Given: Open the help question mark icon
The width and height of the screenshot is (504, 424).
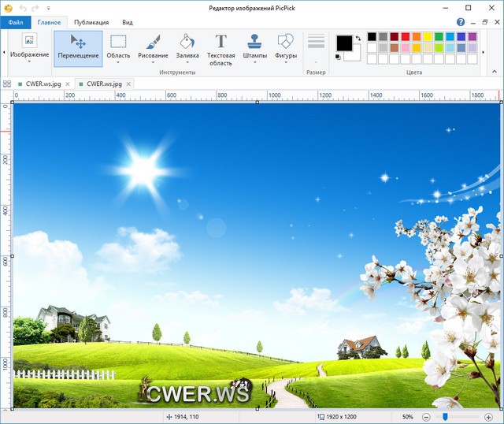Looking at the screenshot, I should (x=461, y=22).
